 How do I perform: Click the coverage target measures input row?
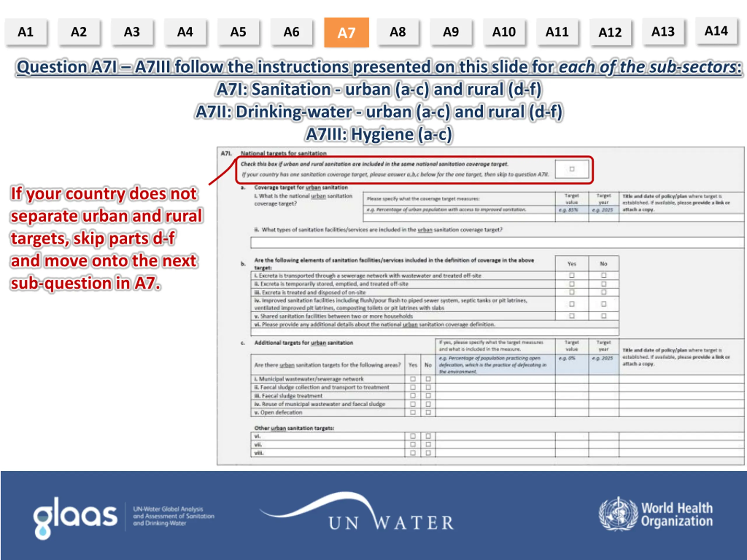coord(459,218)
